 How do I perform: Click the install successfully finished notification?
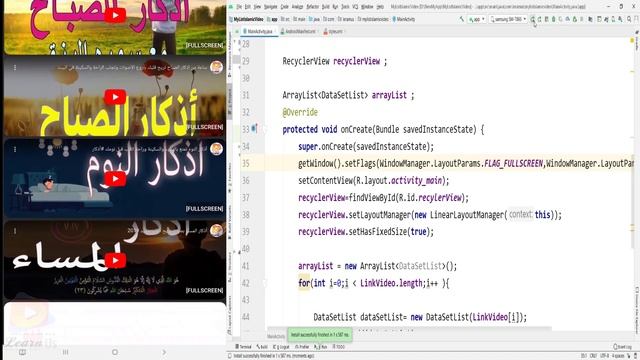pos(320,335)
